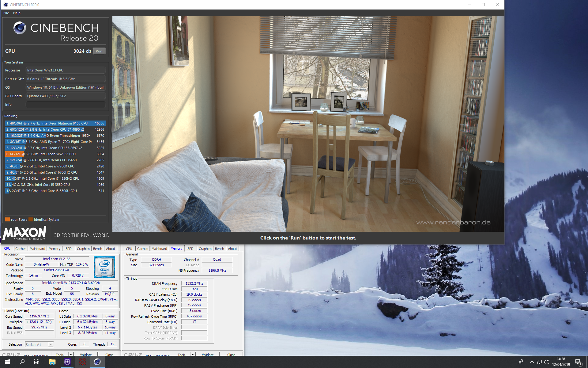Click the GFX Board field Quadro P4000
588x368 pixels.
pos(66,96)
